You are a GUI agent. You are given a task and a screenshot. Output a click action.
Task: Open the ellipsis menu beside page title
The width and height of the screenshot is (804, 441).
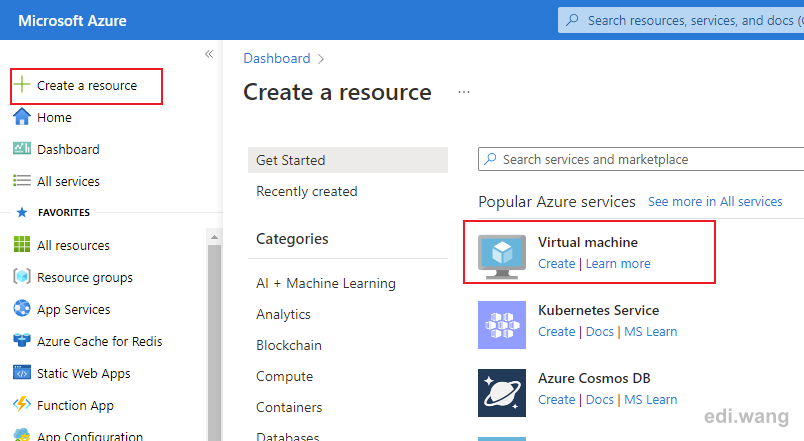coord(464,92)
